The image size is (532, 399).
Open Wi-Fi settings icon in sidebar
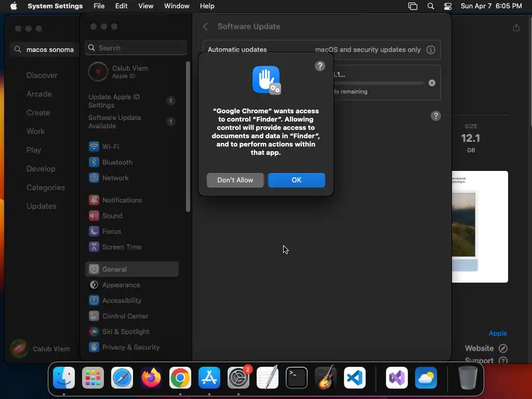click(x=94, y=147)
